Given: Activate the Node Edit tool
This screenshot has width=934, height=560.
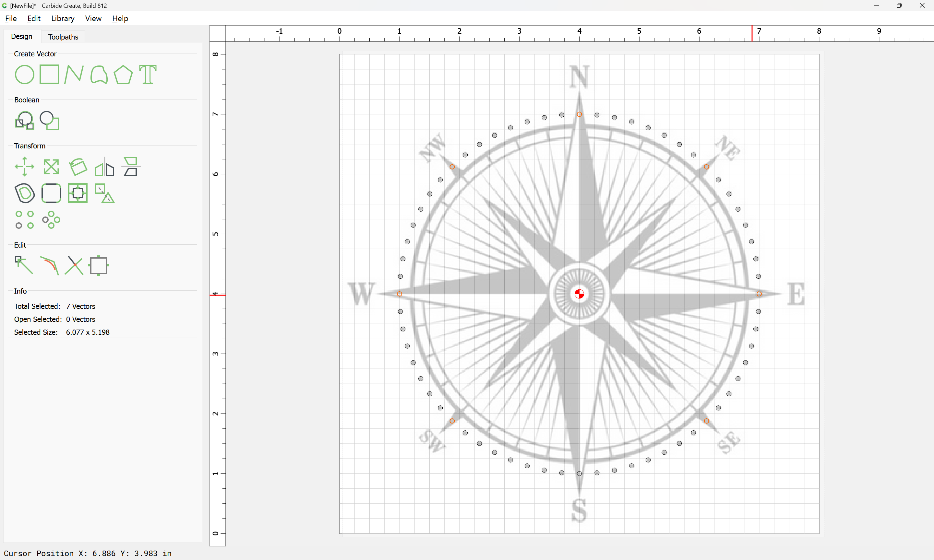Looking at the screenshot, I should (24, 265).
